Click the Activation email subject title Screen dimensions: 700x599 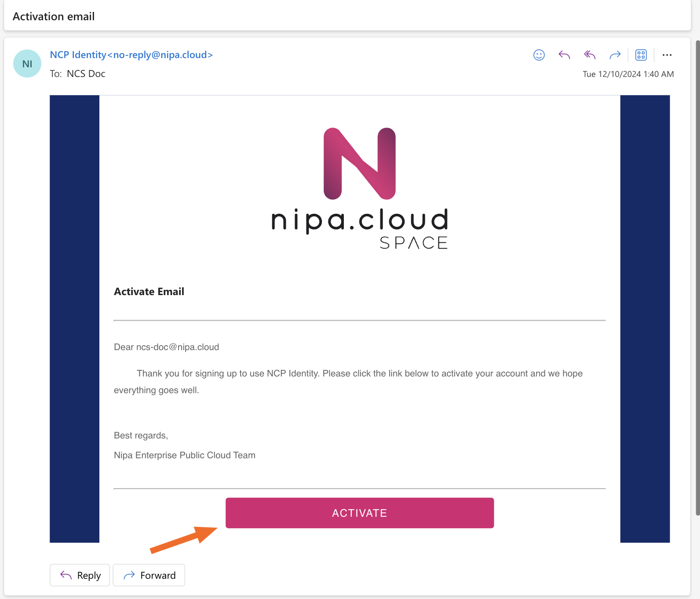click(x=54, y=17)
